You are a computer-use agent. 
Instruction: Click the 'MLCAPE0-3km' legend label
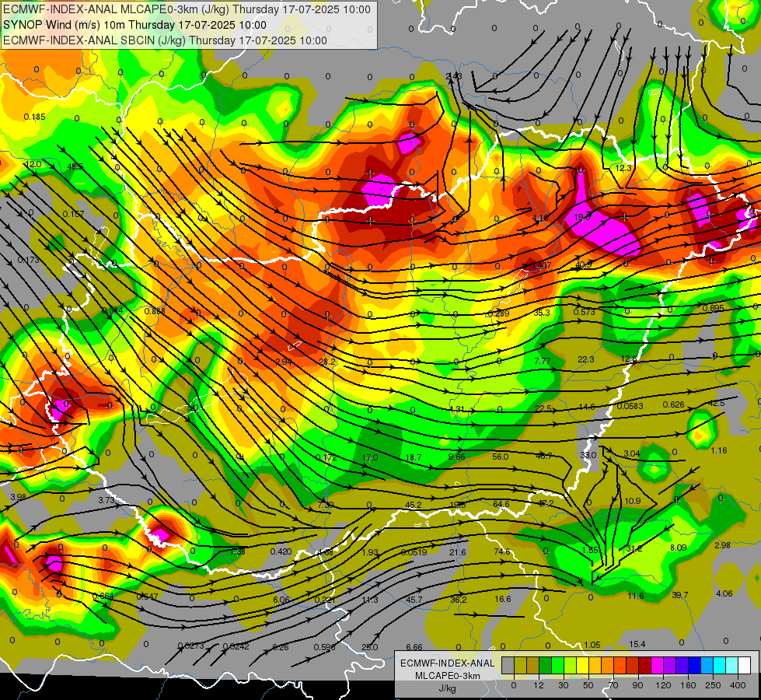(447, 676)
